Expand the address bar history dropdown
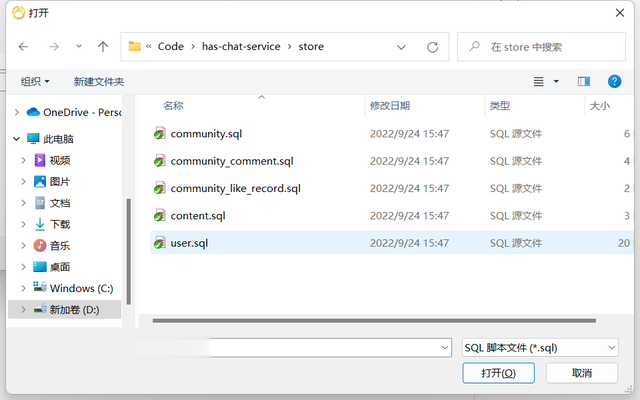Viewport: 640px width, 400px height. 401,47
